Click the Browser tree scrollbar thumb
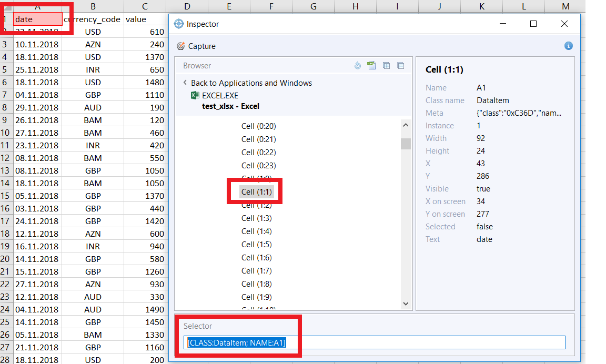The image size is (606, 364). point(406,144)
